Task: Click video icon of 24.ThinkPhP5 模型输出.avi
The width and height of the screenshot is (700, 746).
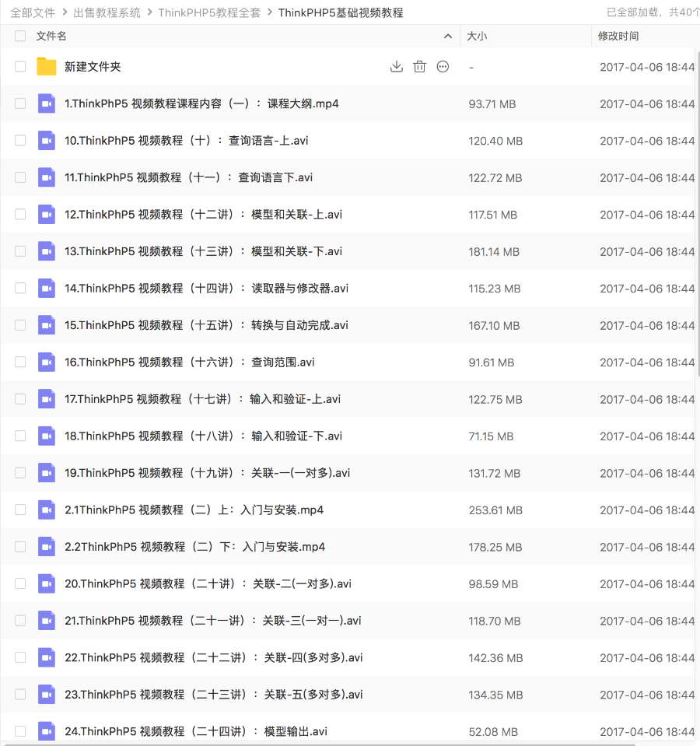Action: 47,731
